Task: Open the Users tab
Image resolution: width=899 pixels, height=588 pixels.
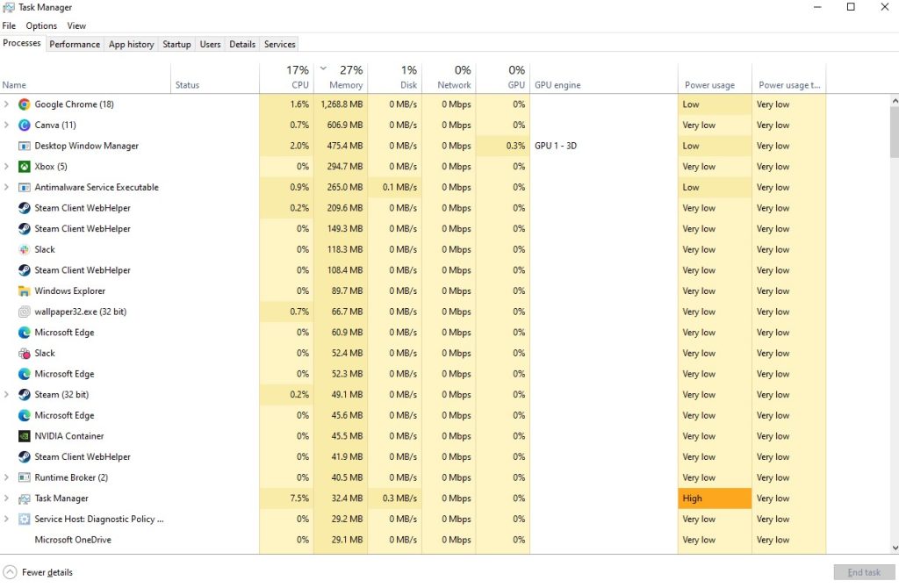Action: tap(210, 44)
